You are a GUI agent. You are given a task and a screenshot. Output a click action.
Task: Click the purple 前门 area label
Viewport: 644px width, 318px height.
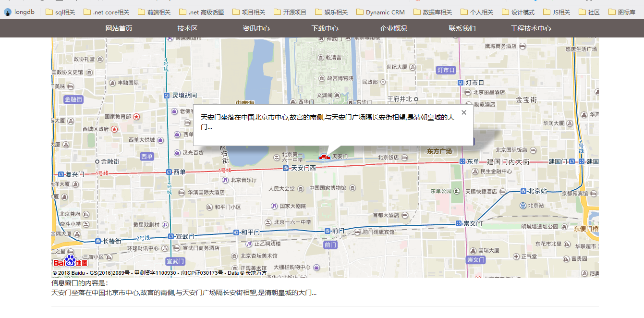pos(331,245)
